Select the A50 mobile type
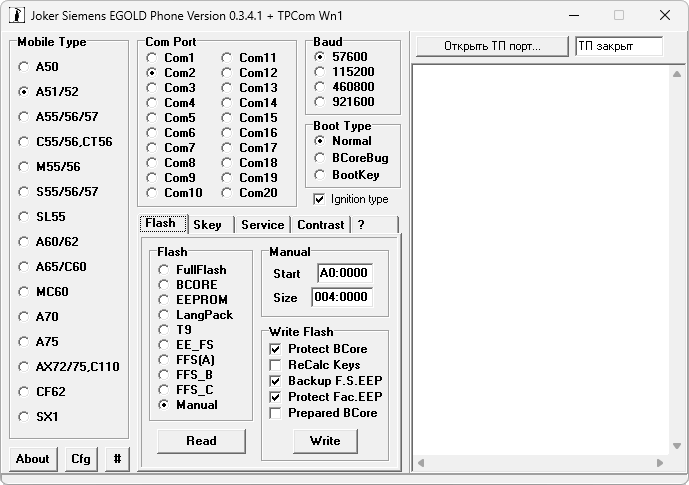The height and width of the screenshot is (485, 689). 38,67
